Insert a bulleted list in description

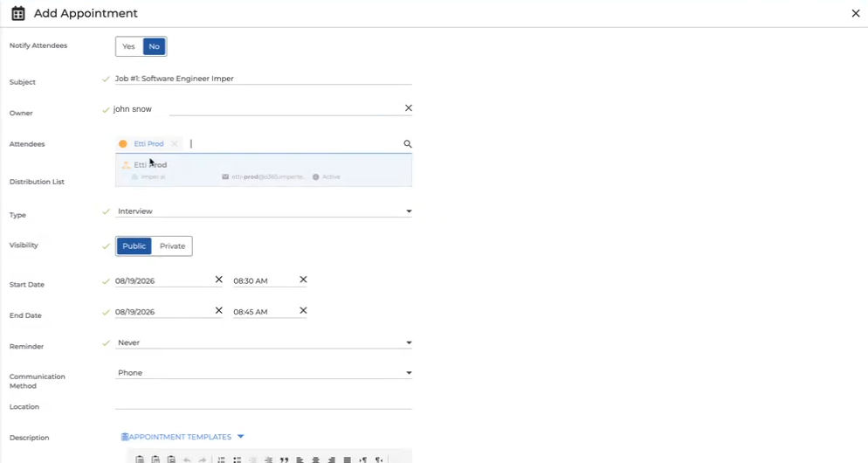(x=237, y=460)
